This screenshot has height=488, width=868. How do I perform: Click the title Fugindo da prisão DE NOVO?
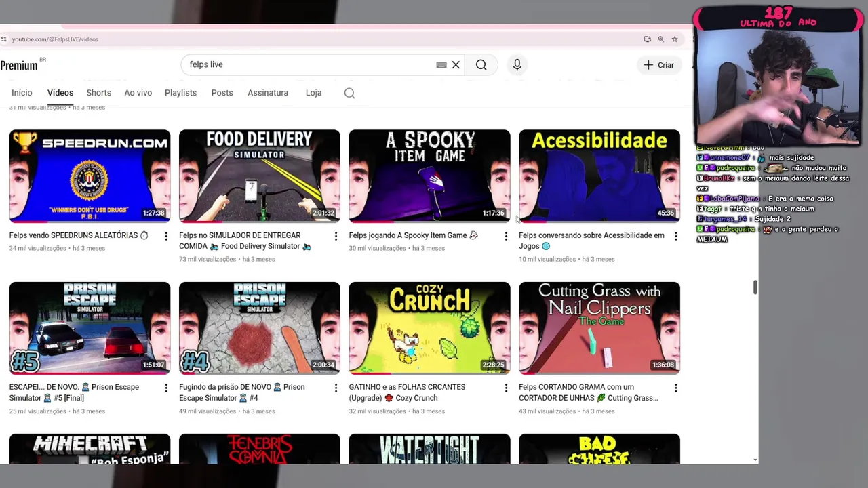point(242,392)
